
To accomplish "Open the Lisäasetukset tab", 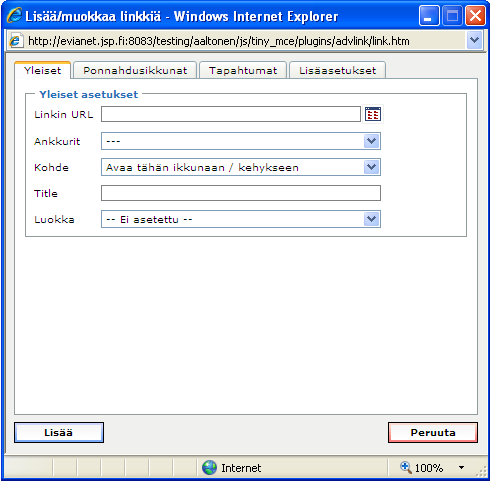I will click(337, 70).
